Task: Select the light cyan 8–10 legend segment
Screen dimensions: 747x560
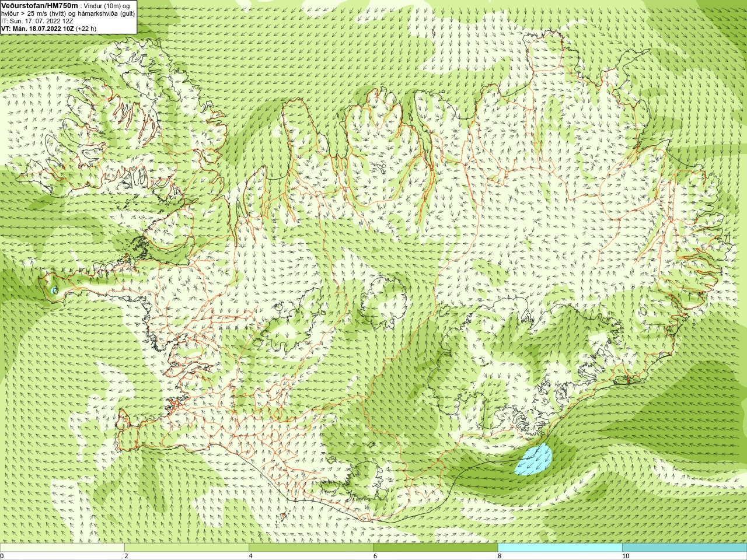Action: tap(560, 548)
